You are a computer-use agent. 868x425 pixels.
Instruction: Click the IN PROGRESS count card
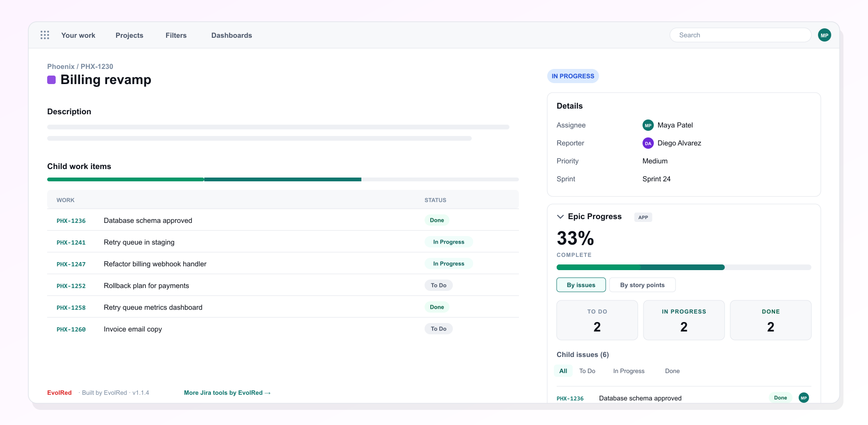(x=684, y=320)
